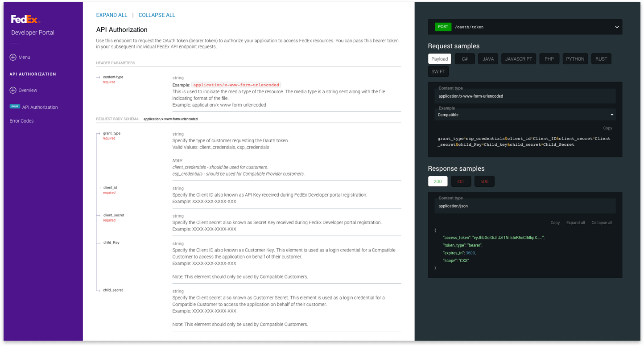644x346 pixels.
Task: Click the "token_type": "bearer" line
Action: click(462, 245)
